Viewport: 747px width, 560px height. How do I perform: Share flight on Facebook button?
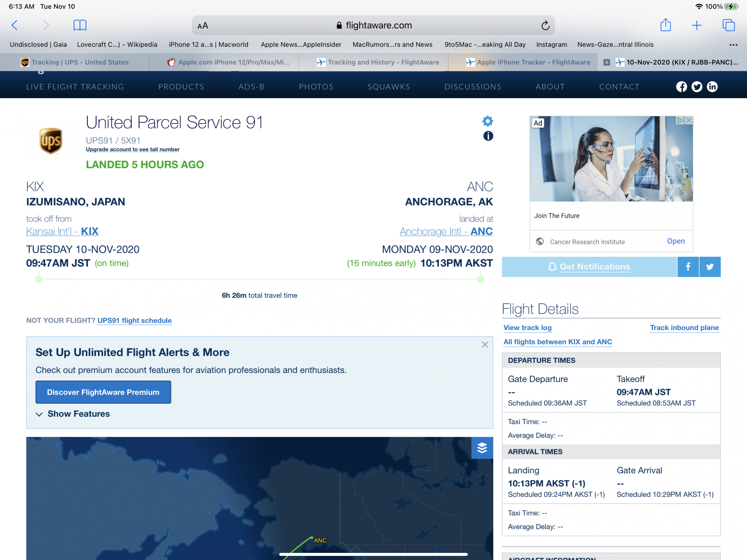[688, 267]
